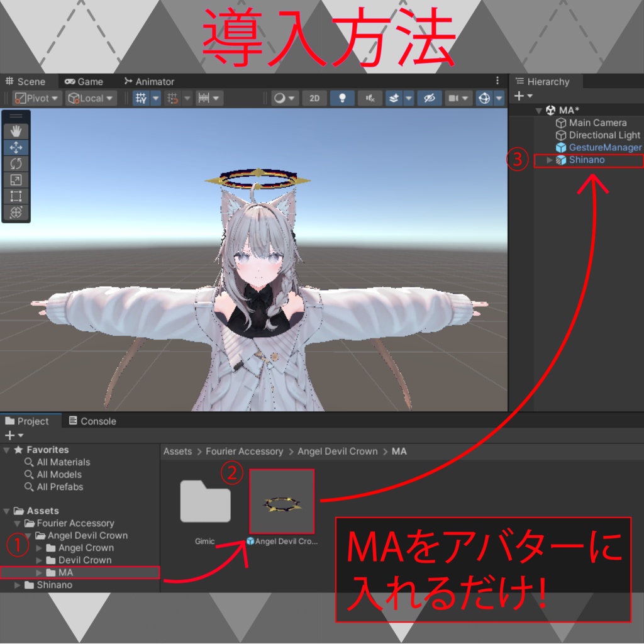Open scene camera settings
The height and width of the screenshot is (644, 644).
click(458, 98)
